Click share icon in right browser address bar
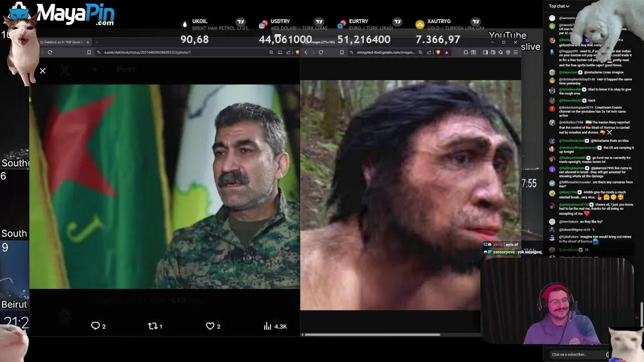Screen dimensions: 644x362 (429, 52)
